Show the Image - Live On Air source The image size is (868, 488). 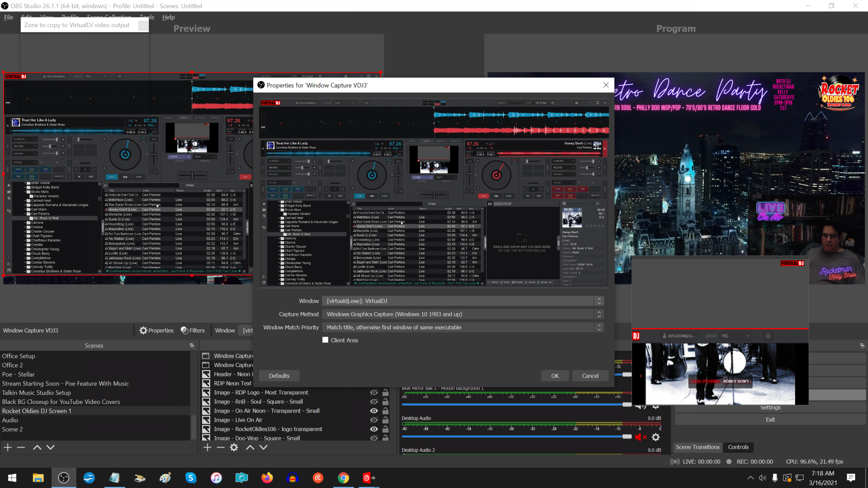pyautogui.click(x=373, y=420)
